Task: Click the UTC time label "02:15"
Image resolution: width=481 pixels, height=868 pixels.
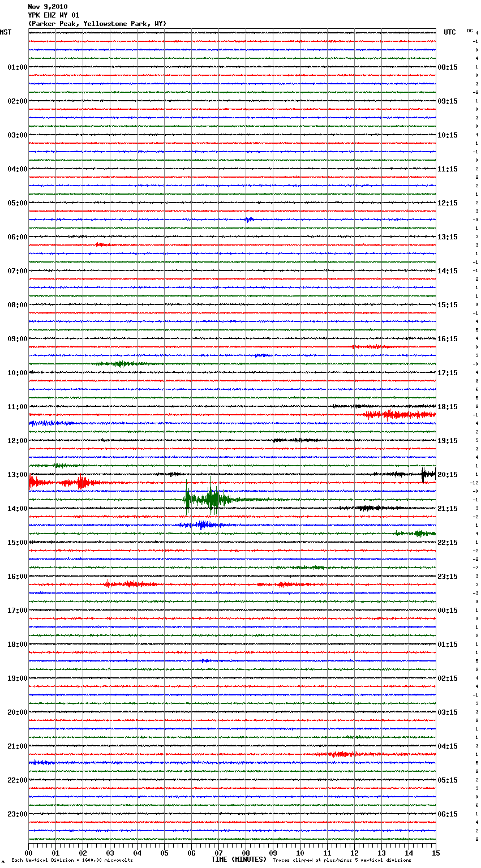Action: pos(448,678)
